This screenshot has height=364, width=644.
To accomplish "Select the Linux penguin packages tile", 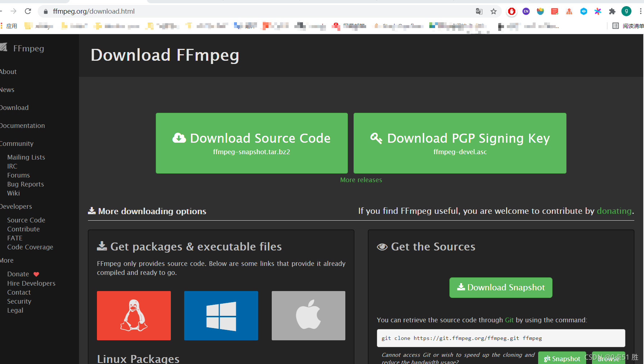I will (134, 315).
